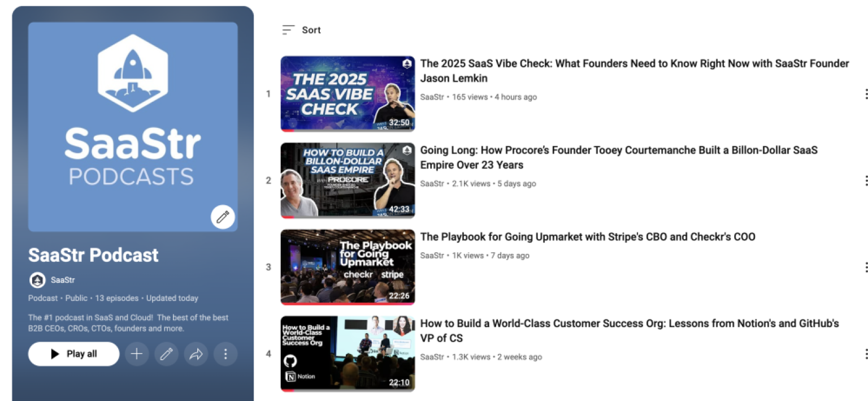Click the '13 episodes' metadata text
The width and height of the screenshot is (868, 401).
coord(117,298)
